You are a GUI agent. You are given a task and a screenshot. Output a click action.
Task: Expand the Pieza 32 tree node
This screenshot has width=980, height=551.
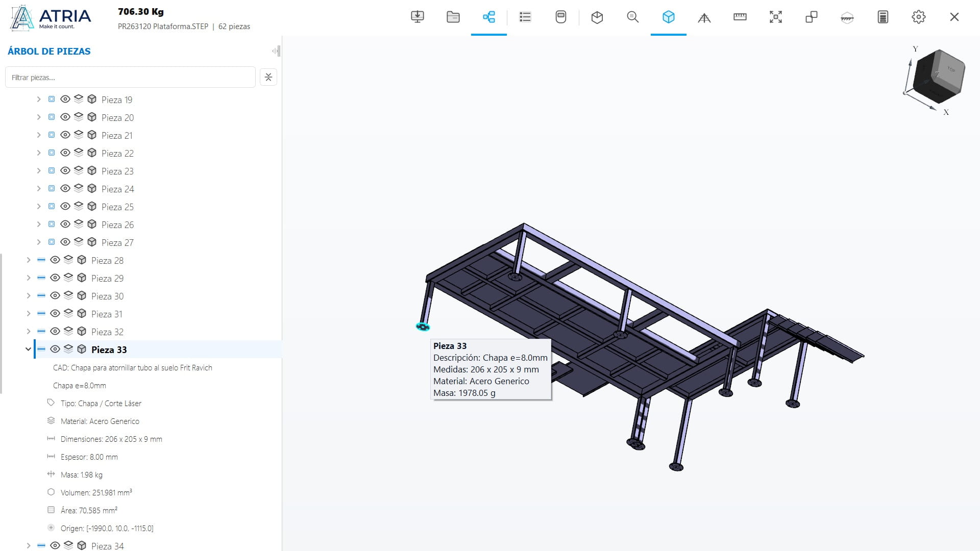[29, 331]
